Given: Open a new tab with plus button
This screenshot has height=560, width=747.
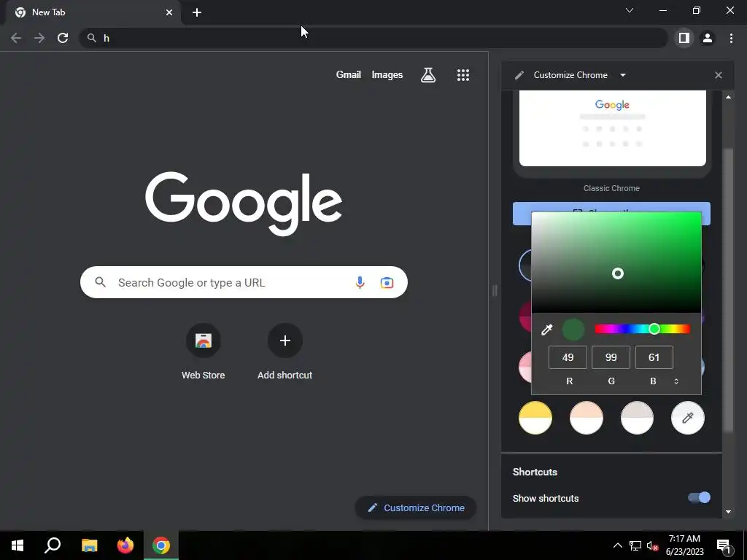Looking at the screenshot, I should point(197,12).
